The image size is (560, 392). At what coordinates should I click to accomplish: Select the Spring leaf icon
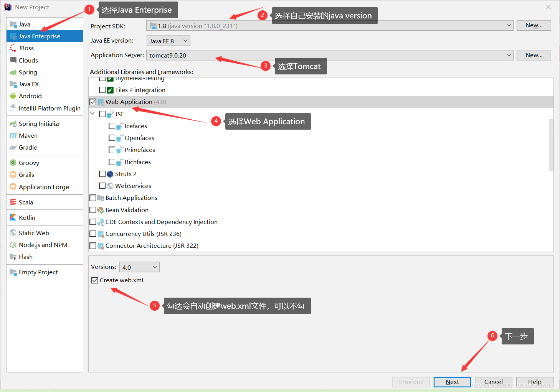click(13, 72)
